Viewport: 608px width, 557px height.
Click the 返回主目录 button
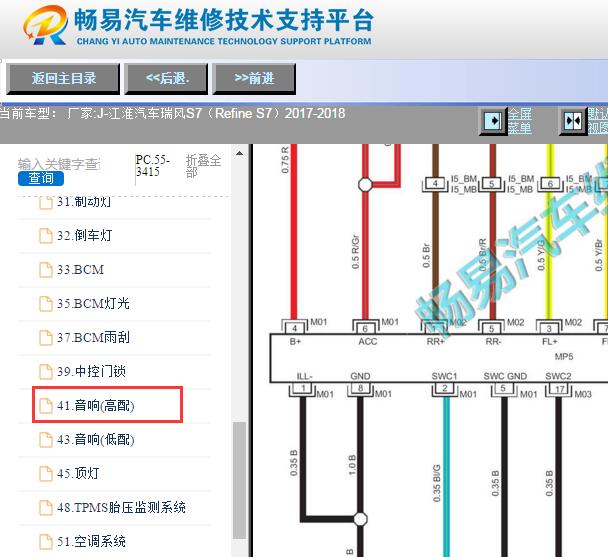pos(63,79)
